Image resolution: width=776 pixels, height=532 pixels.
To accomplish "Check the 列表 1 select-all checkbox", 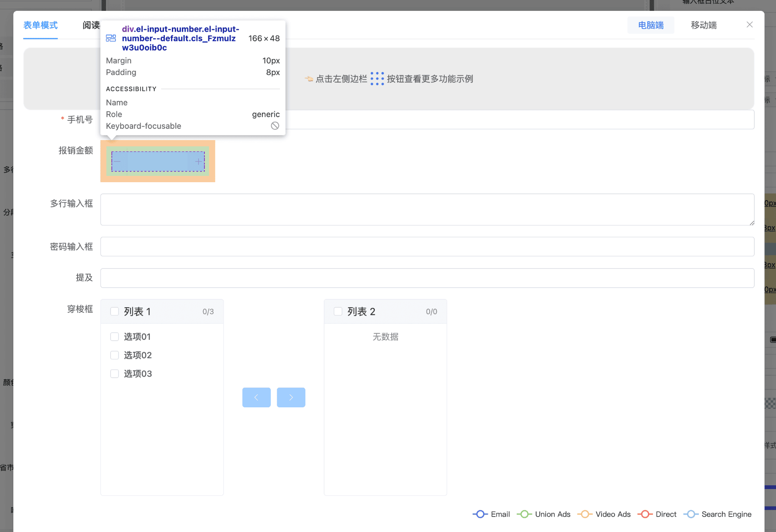I will [x=114, y=311].
